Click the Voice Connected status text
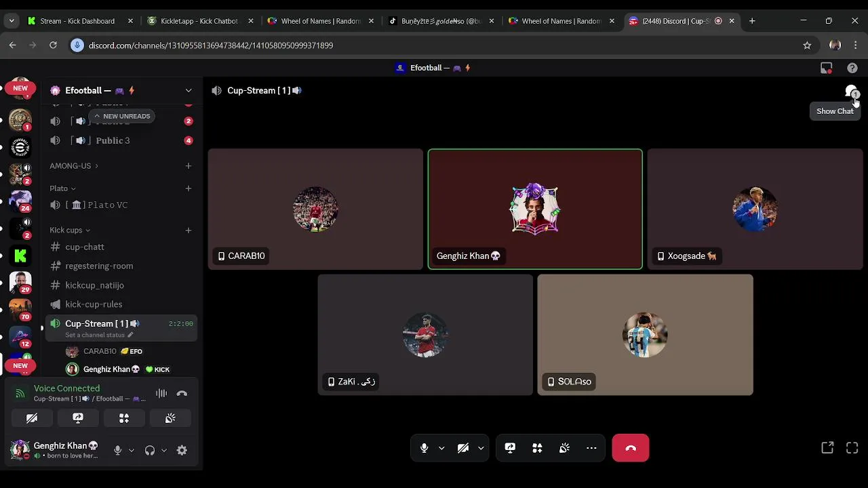 coord(66,388)
